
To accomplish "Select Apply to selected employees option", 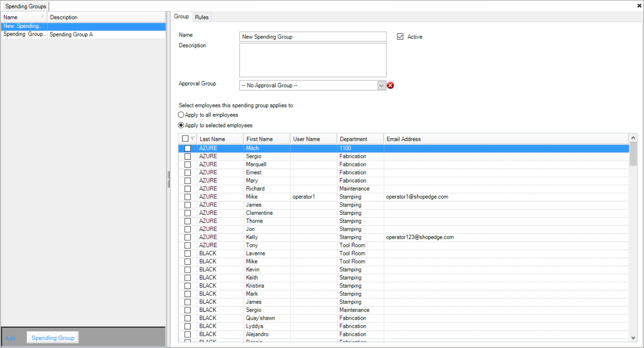I will click(181, 125).
